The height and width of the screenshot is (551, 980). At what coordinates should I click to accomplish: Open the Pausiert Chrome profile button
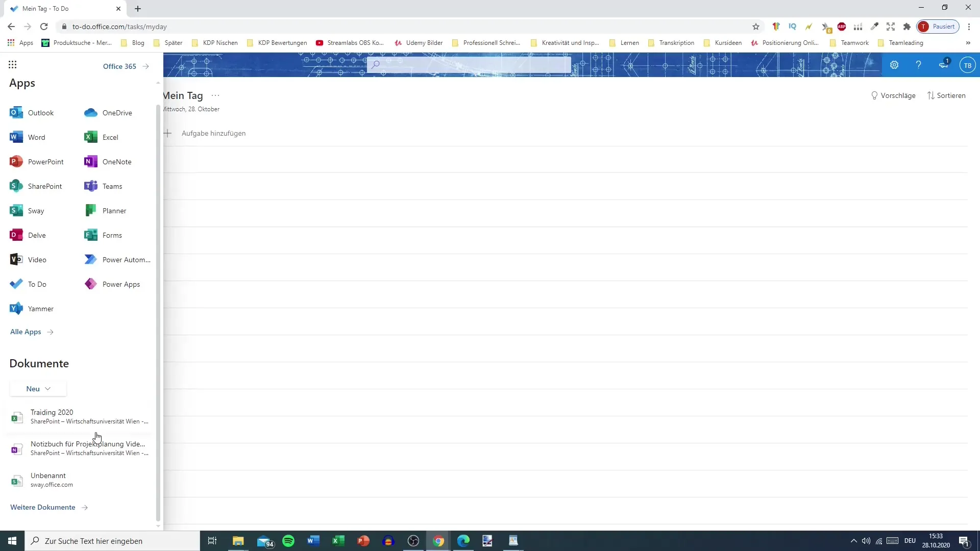pos(938,27)
